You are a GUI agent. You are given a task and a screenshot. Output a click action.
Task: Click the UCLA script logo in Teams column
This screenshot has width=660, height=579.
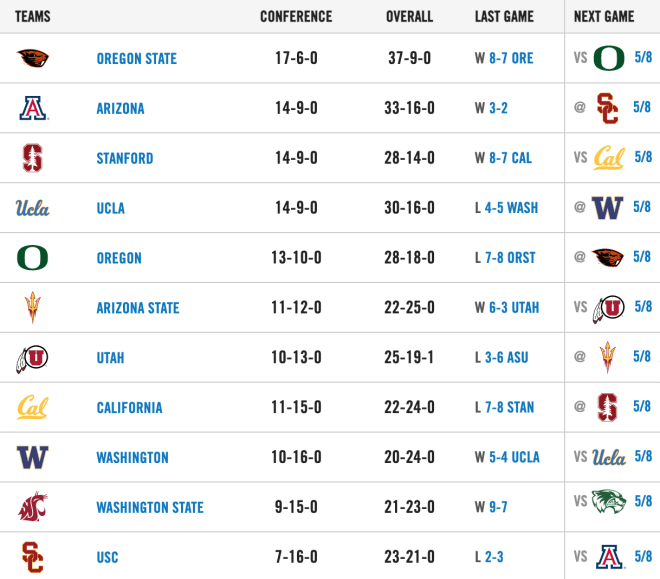click(32, 208)
